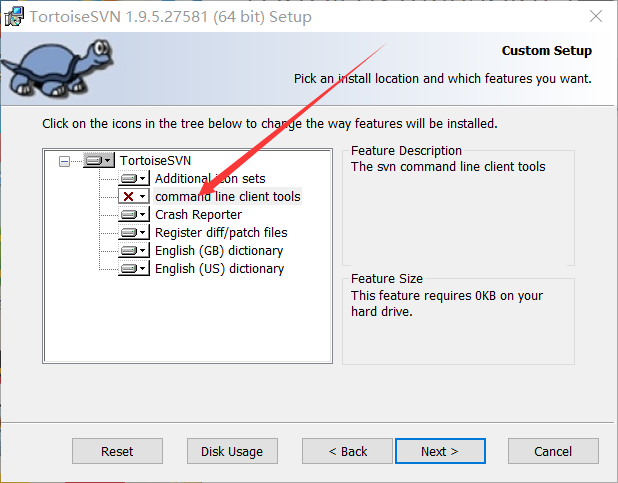The width and height of the screenshot is (618, 483).
Task: Select English (GB) dictionary feature label
Action: pyautogui.click(x=219, y=250)
